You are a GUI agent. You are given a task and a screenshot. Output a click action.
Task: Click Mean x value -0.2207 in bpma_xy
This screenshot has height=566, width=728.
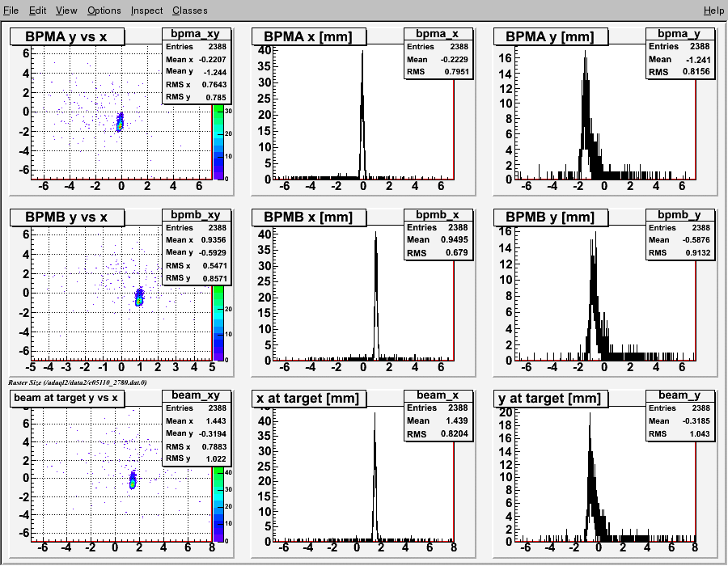click(213, 59)
